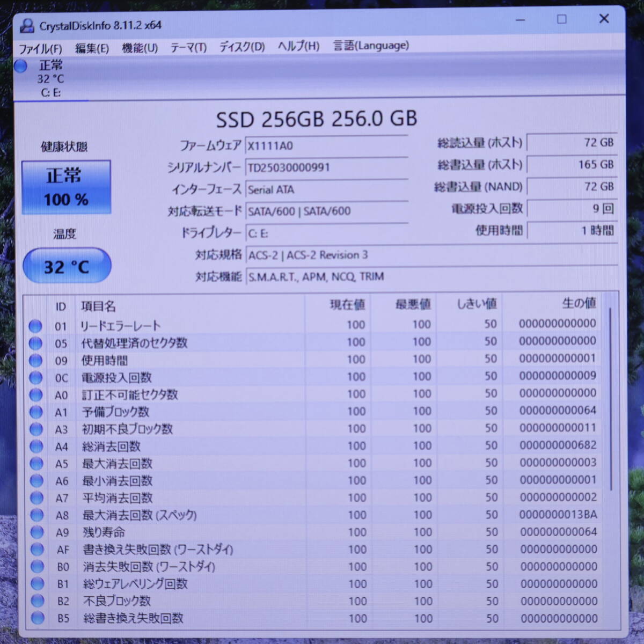The height and width of the screenshot is (644, 644).
Task: Click status dot for ID B2 不良ブロック数
Action: point(38,601)
